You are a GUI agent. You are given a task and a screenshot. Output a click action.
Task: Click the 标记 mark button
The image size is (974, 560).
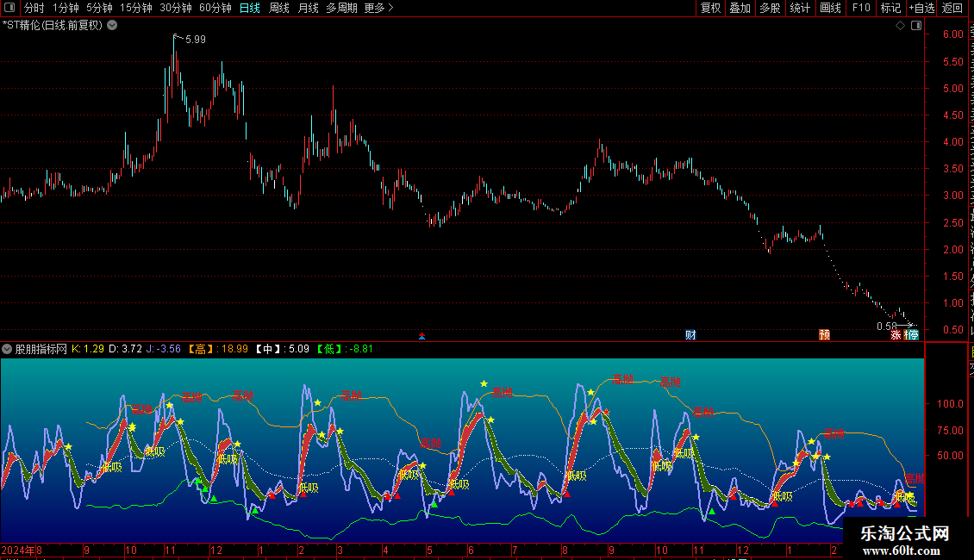(890, 8)
